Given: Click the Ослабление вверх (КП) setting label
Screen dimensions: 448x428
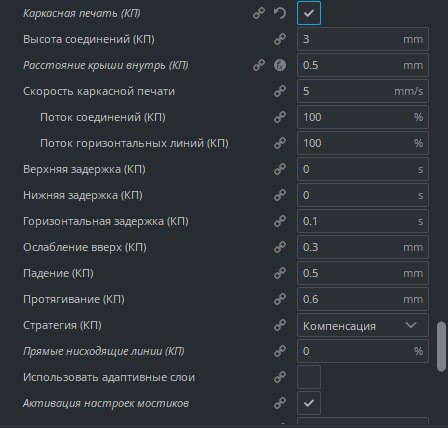Looking at the screenshot, I should [x=85, y=247].
